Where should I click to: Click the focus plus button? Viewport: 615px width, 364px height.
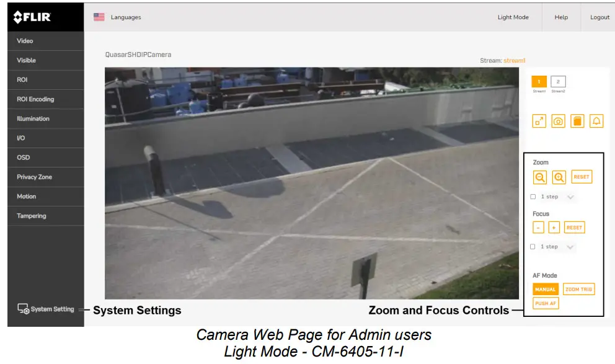point(554,228)
